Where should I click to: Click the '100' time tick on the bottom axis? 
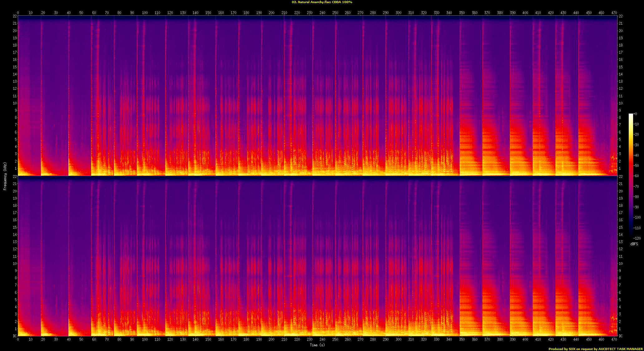point(145,339)
